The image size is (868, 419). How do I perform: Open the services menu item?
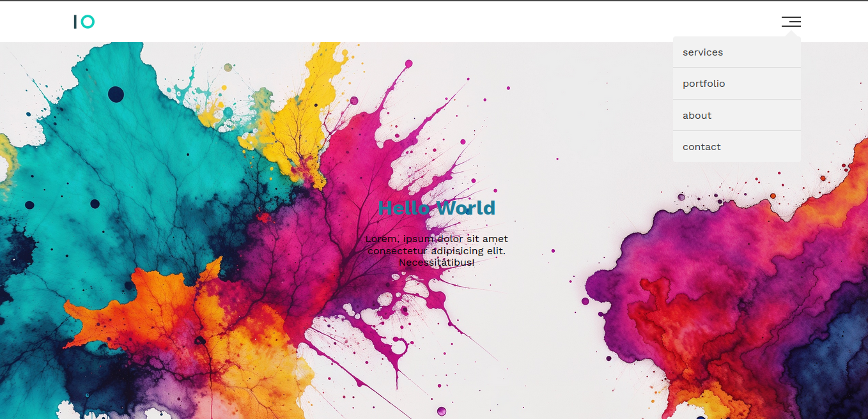tap(702, 52)
